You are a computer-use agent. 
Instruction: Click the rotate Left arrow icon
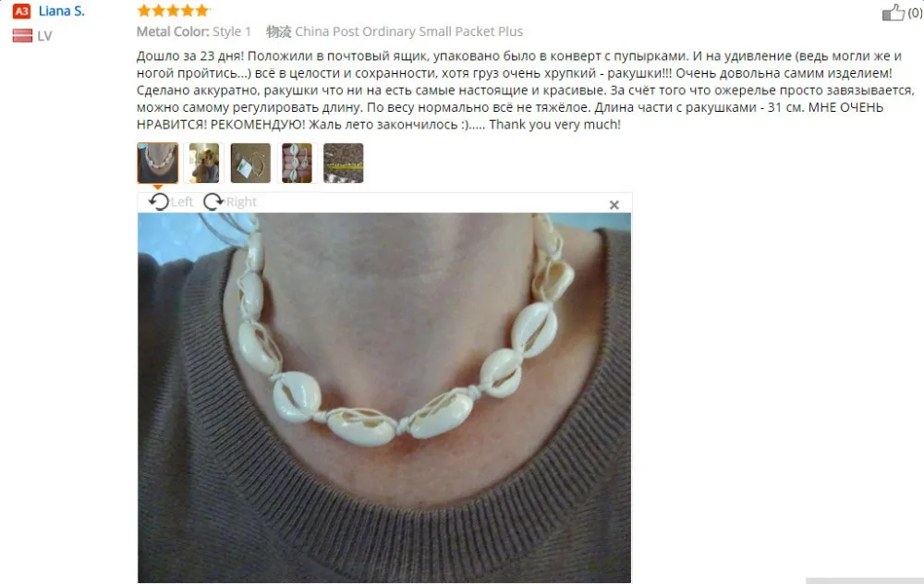[159, 202]
